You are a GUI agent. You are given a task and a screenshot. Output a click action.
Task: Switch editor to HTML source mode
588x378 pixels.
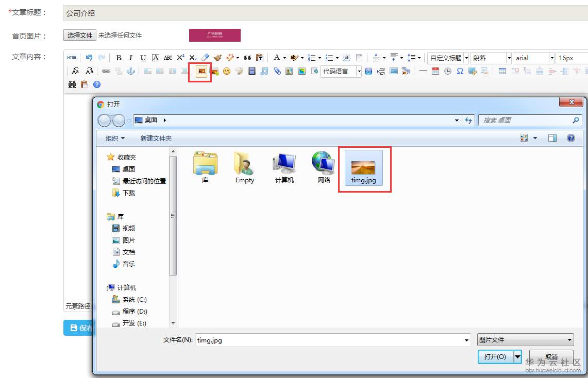[72, 58]
